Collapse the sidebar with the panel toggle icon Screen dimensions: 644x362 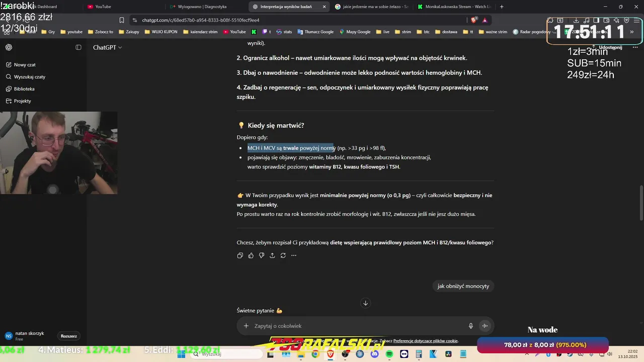pos(78,47)
